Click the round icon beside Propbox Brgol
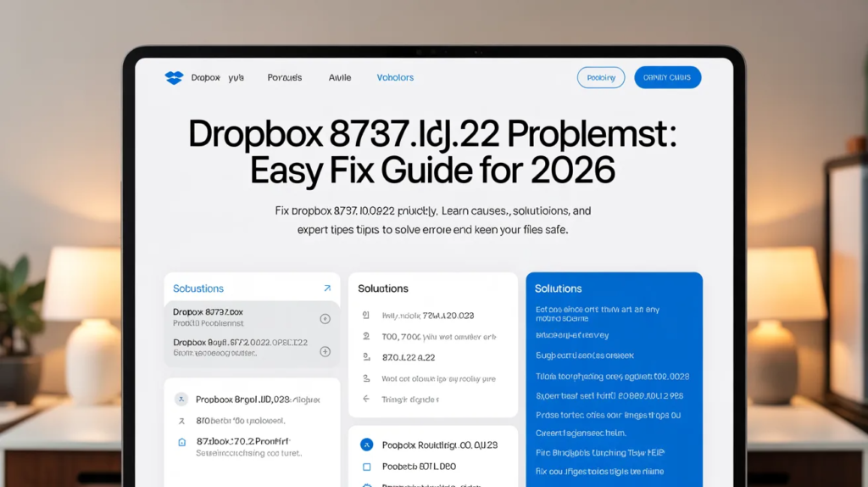This screenshot has height=487, width=868. pyautogui.click(x=181, y=400)
